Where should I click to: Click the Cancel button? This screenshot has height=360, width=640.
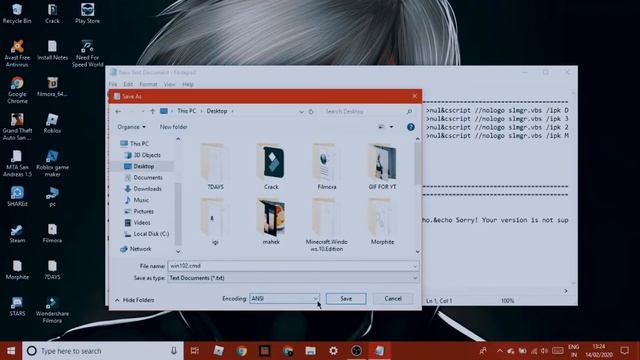pos(393,299)
